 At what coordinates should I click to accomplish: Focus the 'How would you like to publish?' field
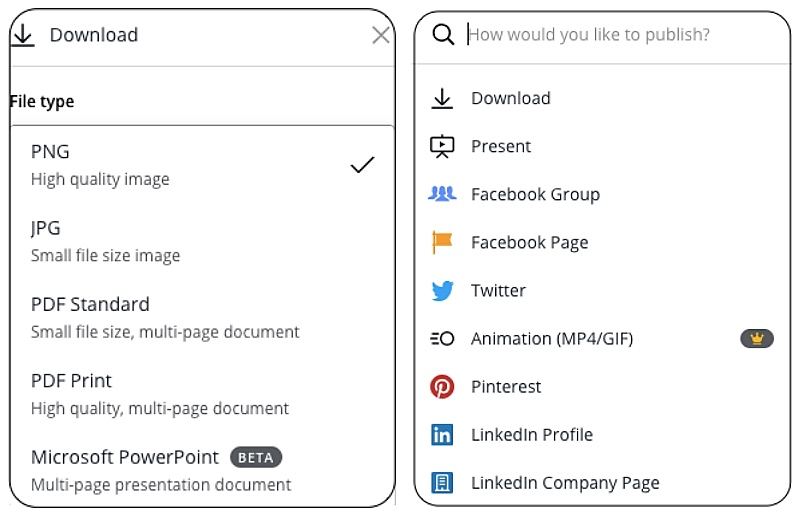[x=589, y=35]
